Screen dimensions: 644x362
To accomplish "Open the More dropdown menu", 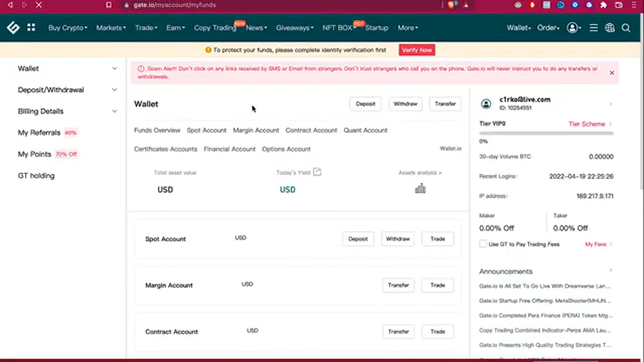I will pos(408,28).
